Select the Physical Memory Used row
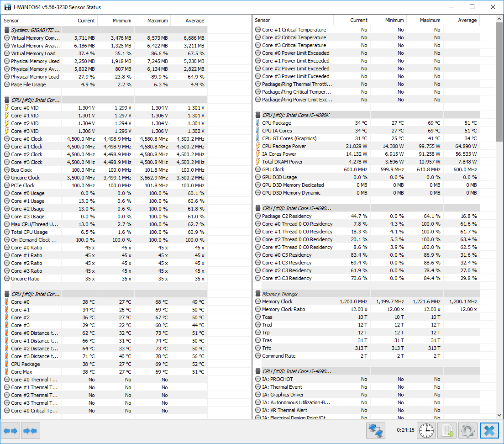The width and height of the screenshot is (504, 444). [105, 61]
